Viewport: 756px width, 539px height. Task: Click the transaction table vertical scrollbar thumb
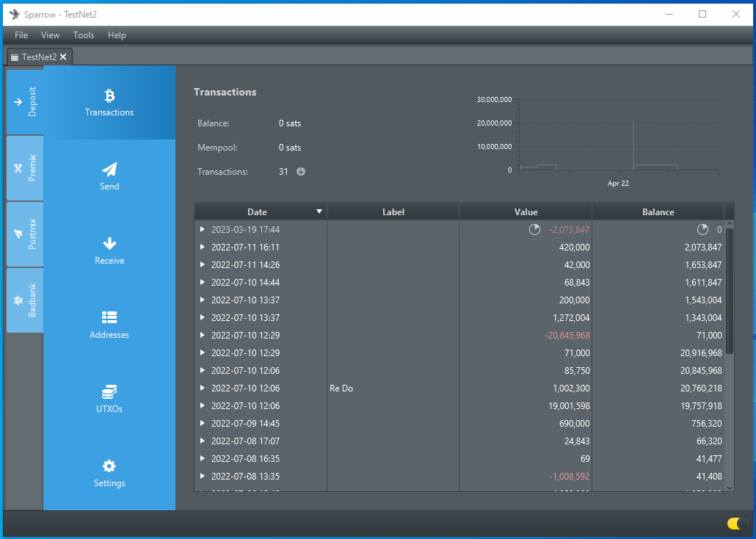(x=730, y=291)
